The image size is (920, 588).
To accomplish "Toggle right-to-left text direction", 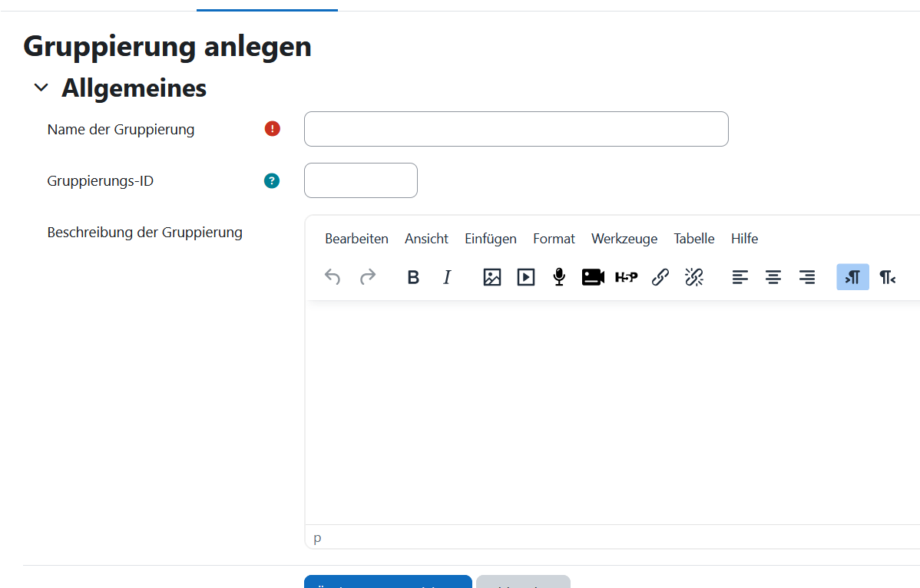I will tap(887, 277).
